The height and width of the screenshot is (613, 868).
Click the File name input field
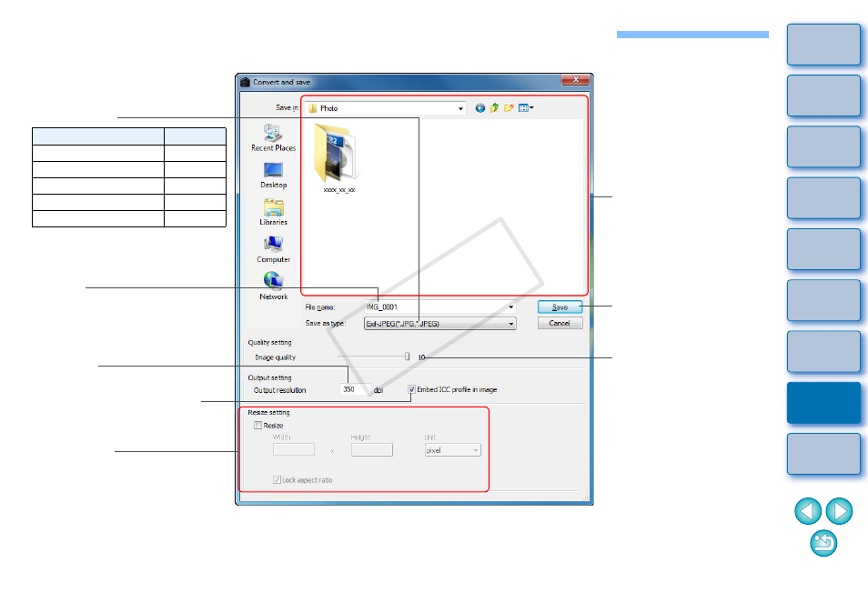tap(440, 307)
